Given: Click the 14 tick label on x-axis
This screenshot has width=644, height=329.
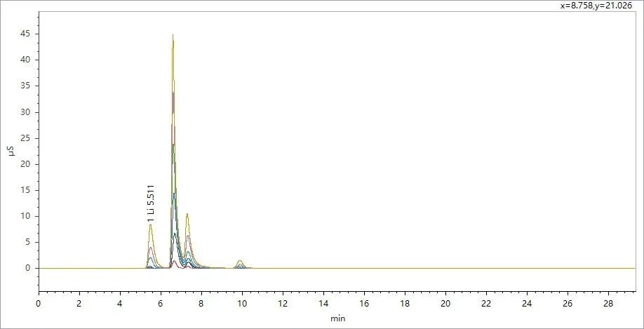Looking at the screenshot, I should [x=323, y=303].
